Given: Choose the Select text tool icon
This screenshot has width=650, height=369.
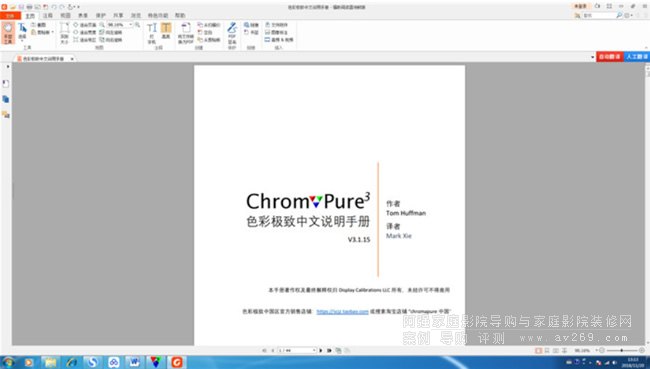Looking at the screenshot, I should click(x=22, y=32).
